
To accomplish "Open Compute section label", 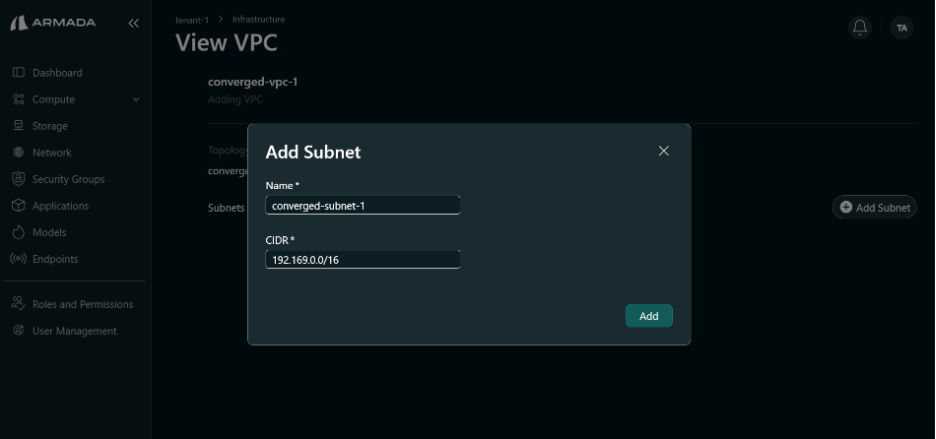I will (x=53, y=100).
